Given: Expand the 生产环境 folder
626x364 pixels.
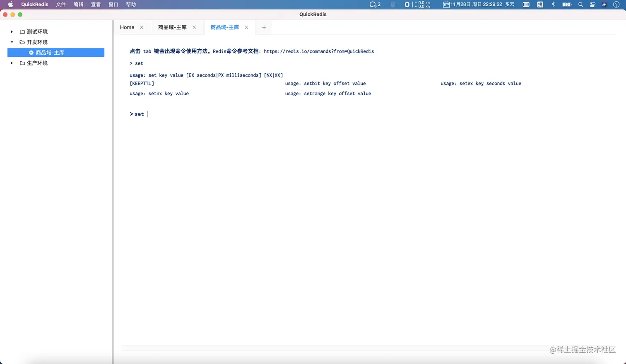Looking at the screenshot, I should pyautogui.click(x=12, y=63).
